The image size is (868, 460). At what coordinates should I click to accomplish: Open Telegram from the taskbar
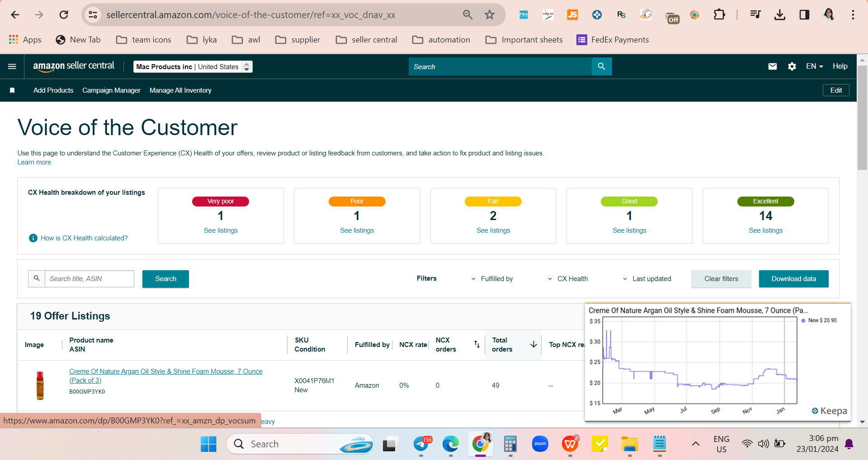tap(422, 444)
